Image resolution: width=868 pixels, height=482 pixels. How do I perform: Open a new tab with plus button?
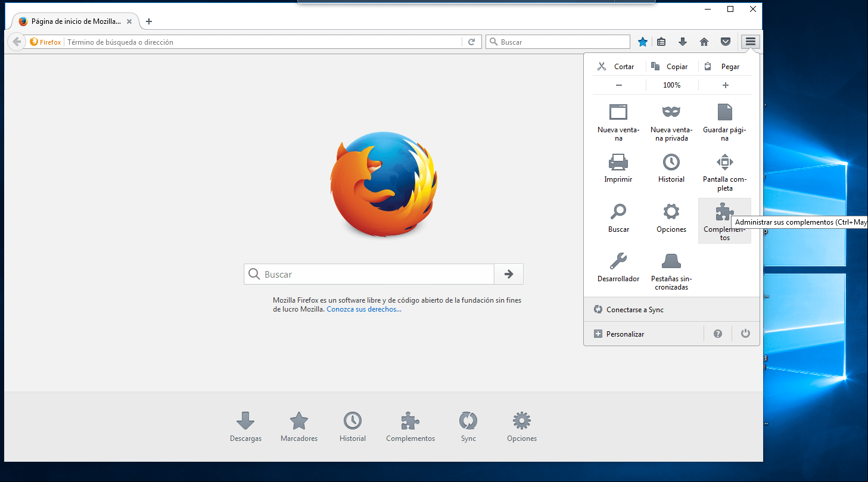(x=149, y=21)
